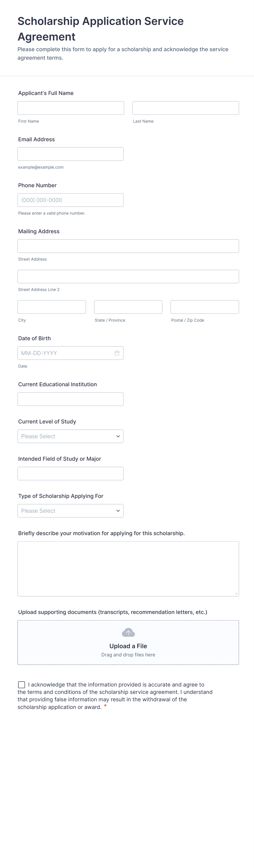This screenshot has height=868, width=254.
Task: Select the Current Educational Institution field
Action: click(x=70, y=399)
